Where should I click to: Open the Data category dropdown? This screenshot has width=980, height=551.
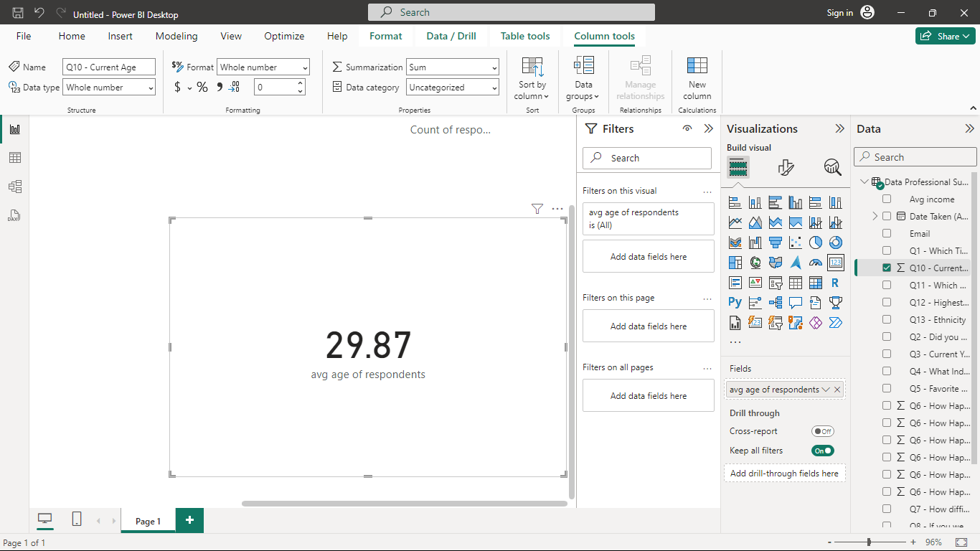click(x=453, y=87)
